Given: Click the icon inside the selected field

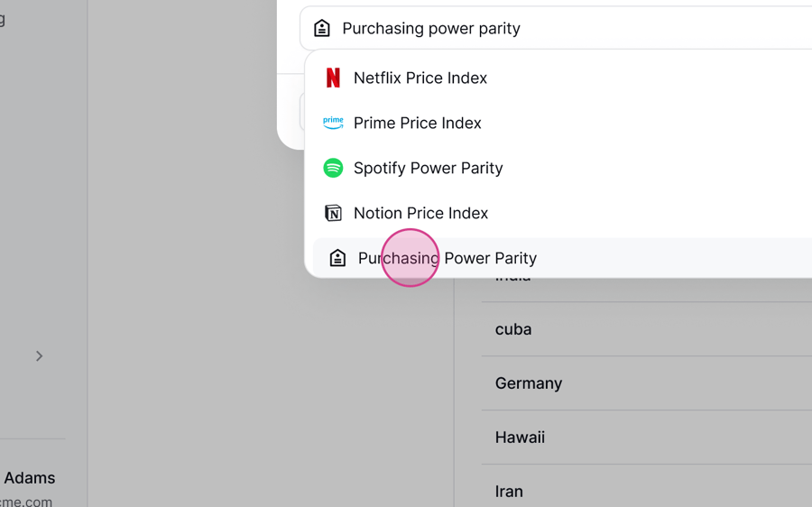Looking at the screenshot, I should click(x=322, y=28).
